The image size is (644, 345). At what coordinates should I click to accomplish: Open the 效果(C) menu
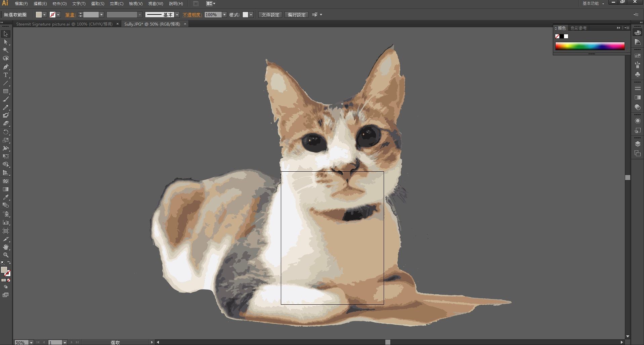[x=117, y=4]
